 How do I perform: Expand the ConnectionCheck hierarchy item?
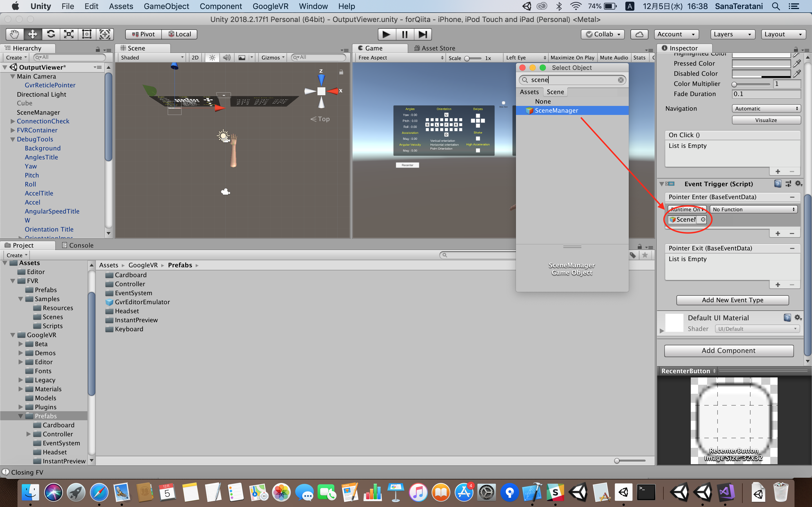pyautogui.click(x=13, y=121)
